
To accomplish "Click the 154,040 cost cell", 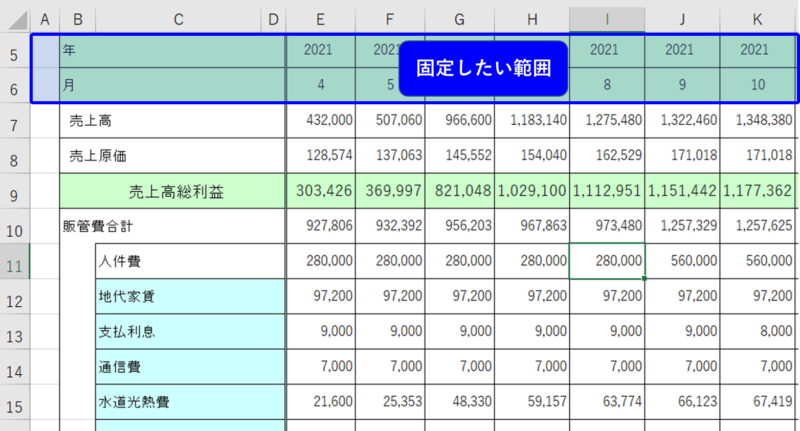I will click(532, 156).
